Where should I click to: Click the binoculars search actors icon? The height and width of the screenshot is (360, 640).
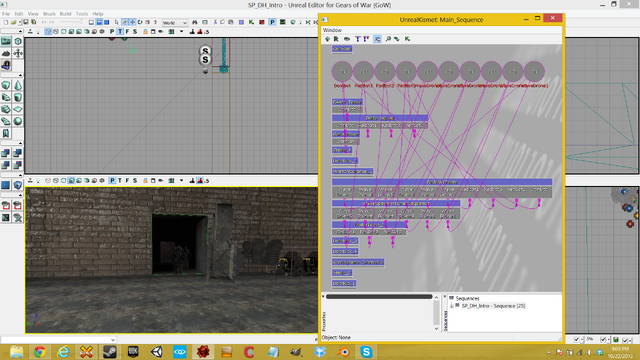(195, 22)
